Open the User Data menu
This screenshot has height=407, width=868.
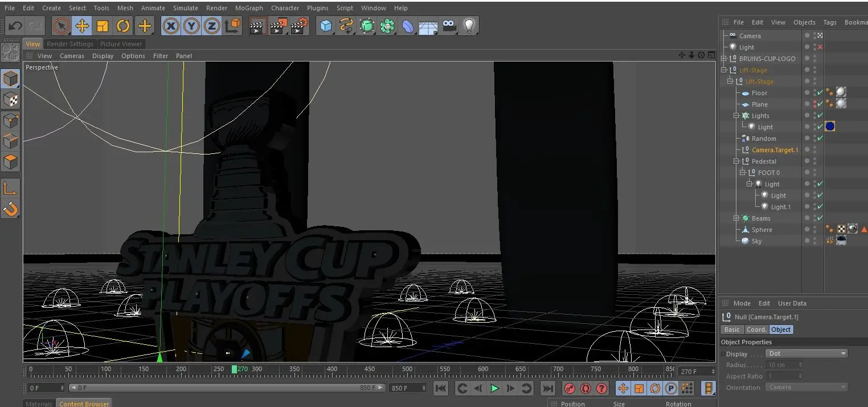[x=792, y=303]
